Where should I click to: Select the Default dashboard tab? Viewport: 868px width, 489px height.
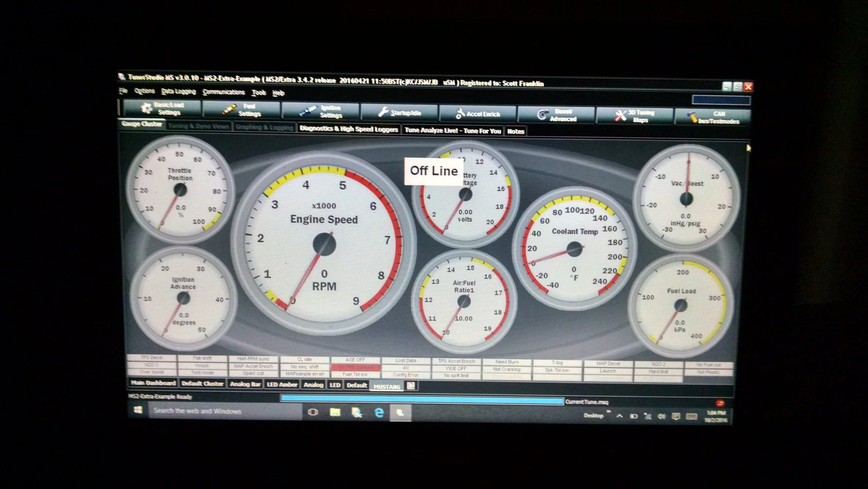coord(357,385)
